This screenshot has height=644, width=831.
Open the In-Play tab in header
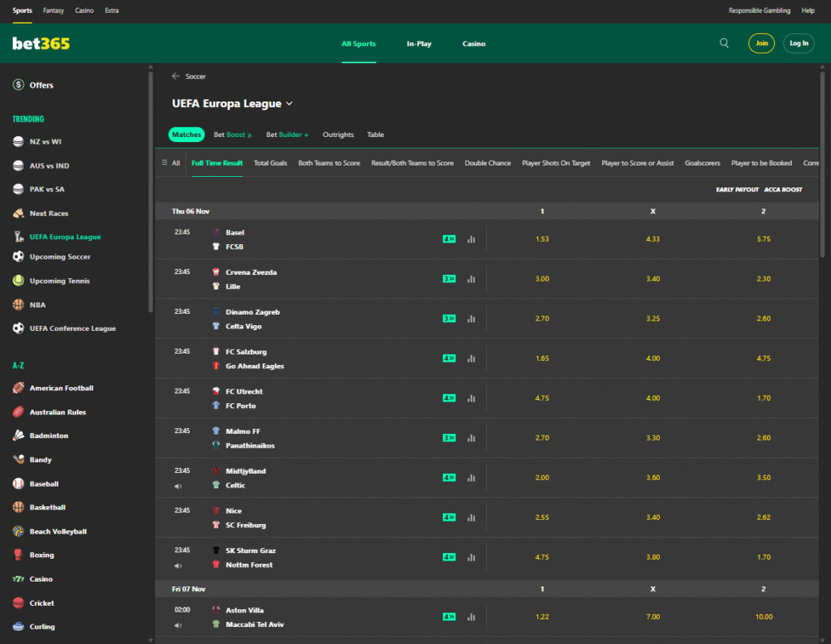[x=419, y=44]
